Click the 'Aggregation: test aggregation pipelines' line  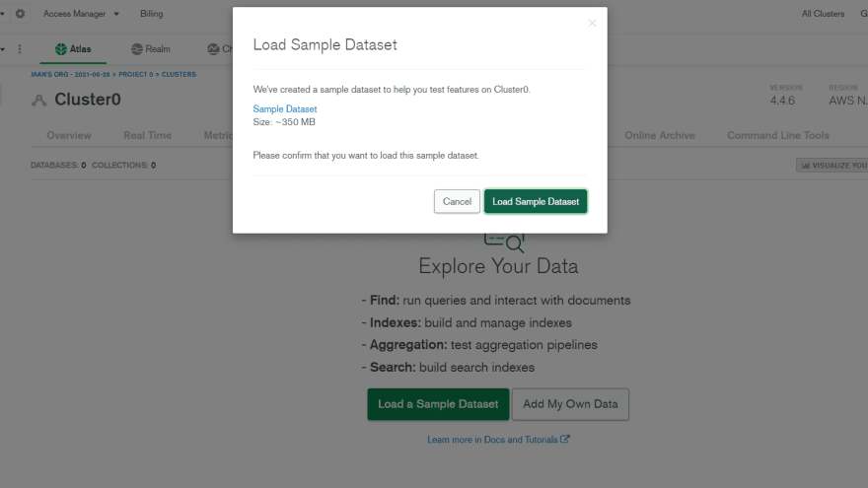click(x=479, y=345)
